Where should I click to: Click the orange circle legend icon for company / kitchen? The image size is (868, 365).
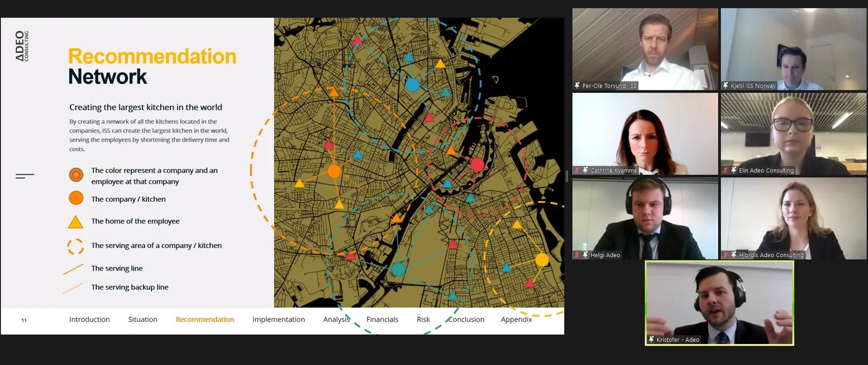(x=76, y=198)
